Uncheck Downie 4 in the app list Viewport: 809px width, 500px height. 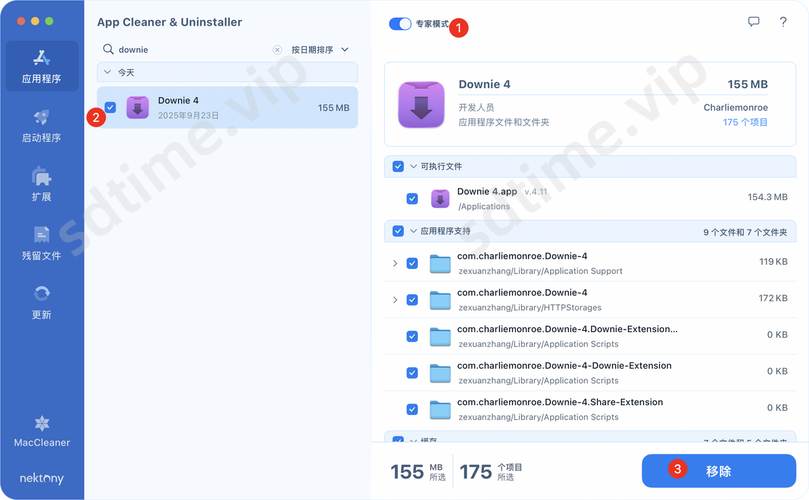110,107
